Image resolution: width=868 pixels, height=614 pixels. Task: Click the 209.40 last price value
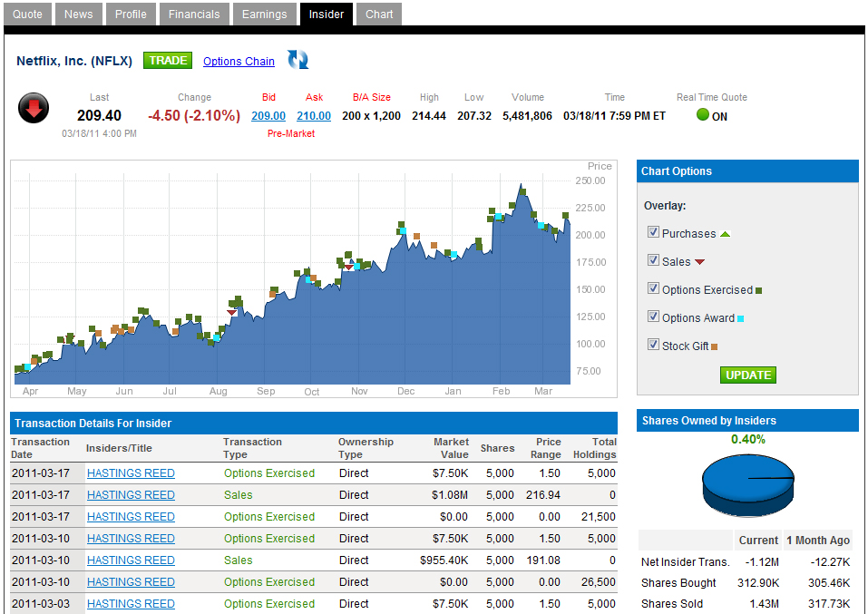[99, 115]
